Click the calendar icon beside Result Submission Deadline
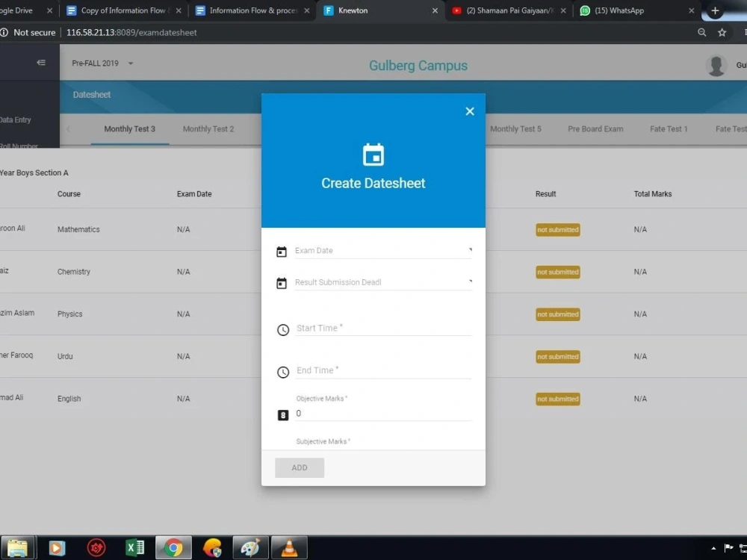The image size is (747, 560). [282, 283]
